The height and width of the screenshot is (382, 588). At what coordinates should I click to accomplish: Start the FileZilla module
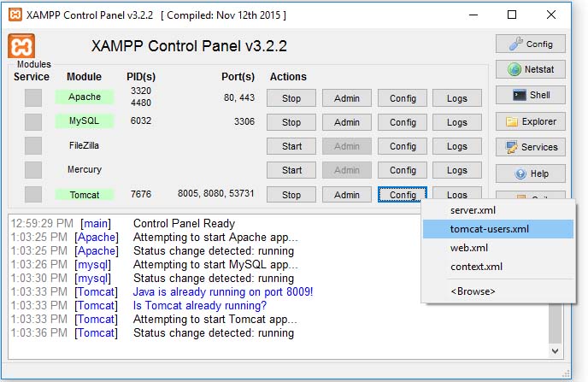[x=291, y=146]
